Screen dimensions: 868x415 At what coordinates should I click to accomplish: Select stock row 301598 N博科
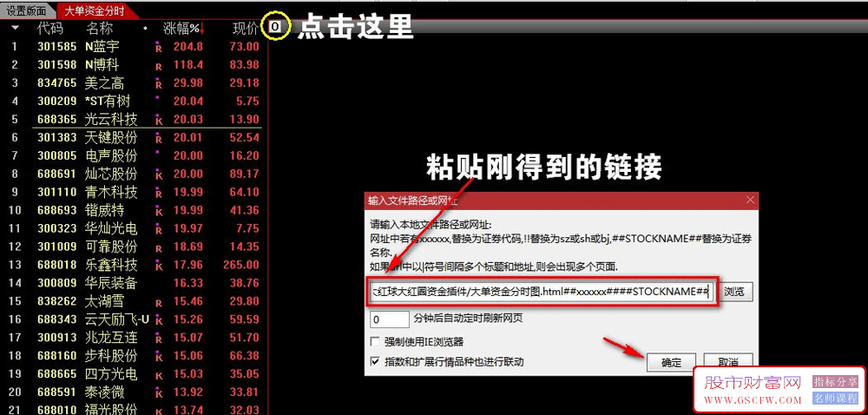tap(134, 65)
